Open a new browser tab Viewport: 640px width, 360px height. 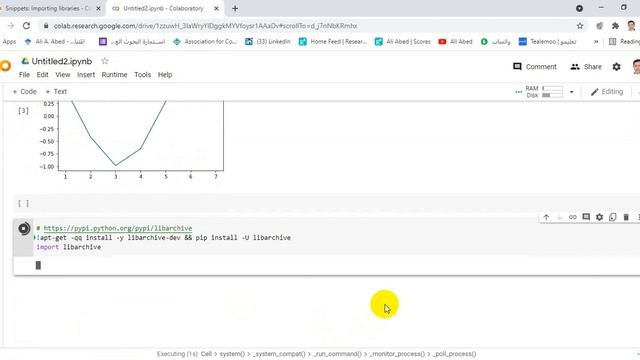pyautogui.click(x=235, y=8)
